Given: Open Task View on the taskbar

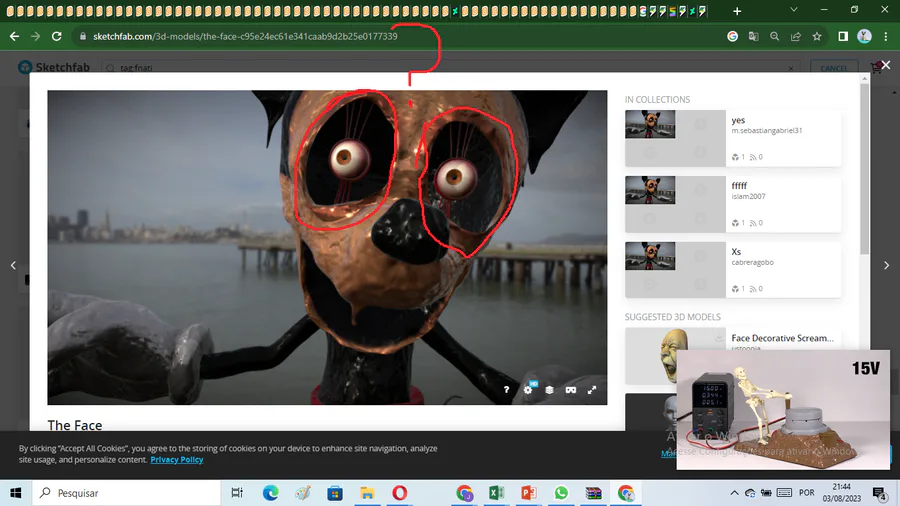Looking at the screenshot, I should [236, 493].
